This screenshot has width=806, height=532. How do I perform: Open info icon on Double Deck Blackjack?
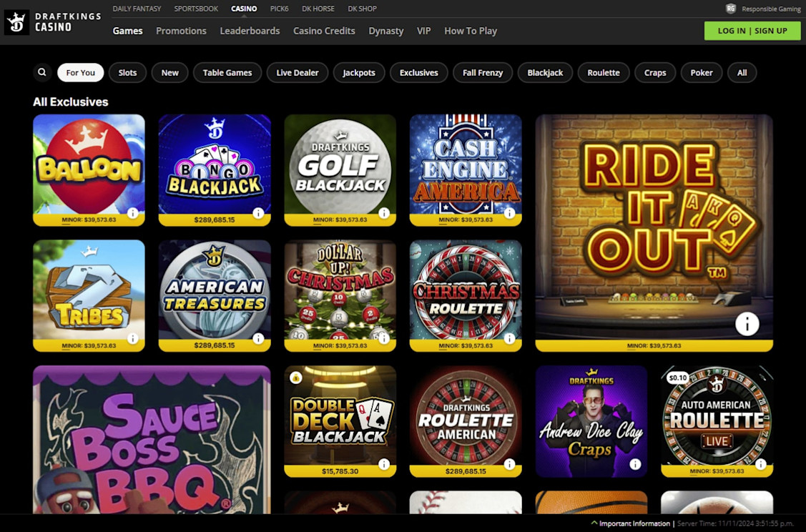(x=383, y=464)
